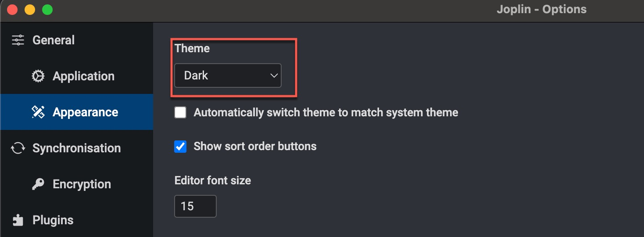Click the "Show sort order buttons" label
The height and width of the screenshot is (237, 644).
(255, 147)
